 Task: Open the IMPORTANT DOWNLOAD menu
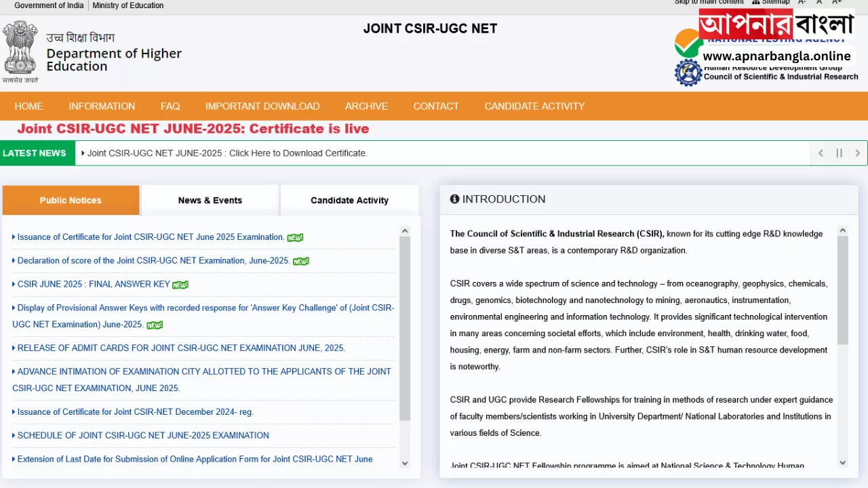[x=262, y=106]
